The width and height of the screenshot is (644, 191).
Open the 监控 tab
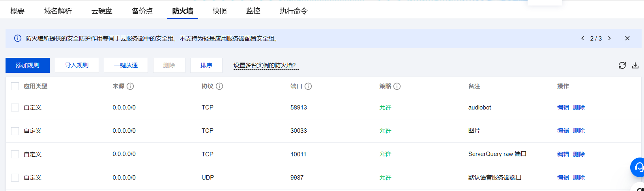pyautogui.click(x=253, y=11)
